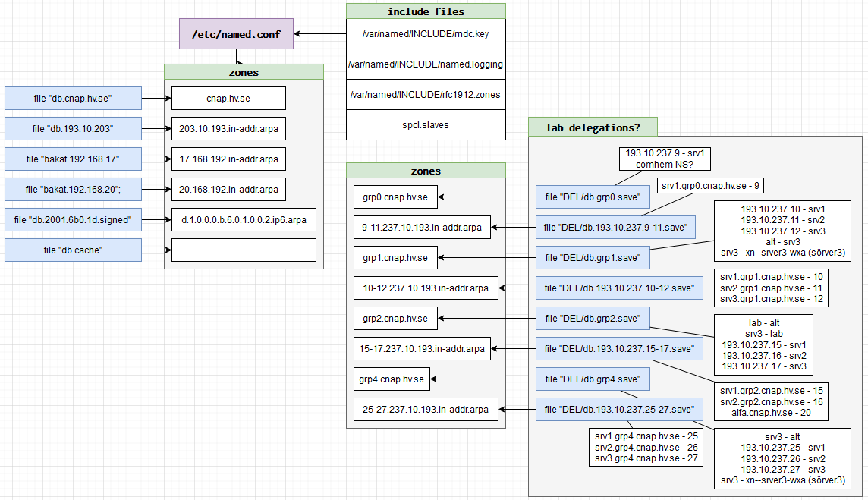Select /var/named/INCLUDE/rfc1912.zones entry
The image size is (868, 500).
click(x=426, y=95)
